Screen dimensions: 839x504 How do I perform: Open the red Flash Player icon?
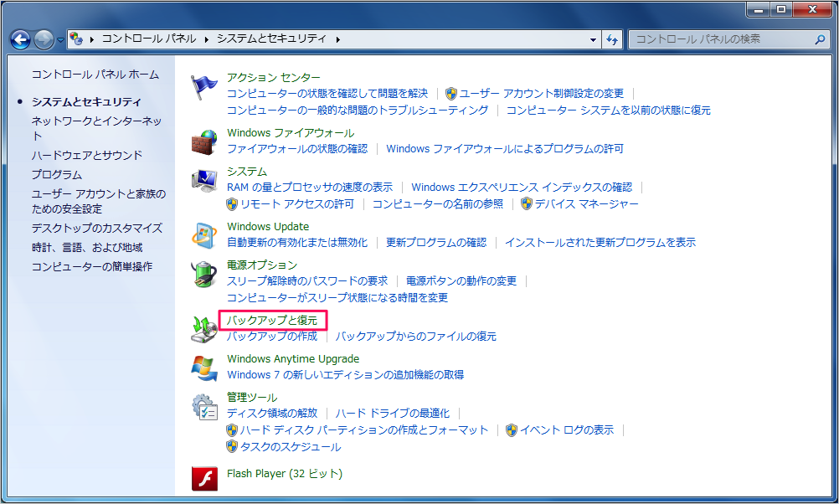click(x=204, y=478)
